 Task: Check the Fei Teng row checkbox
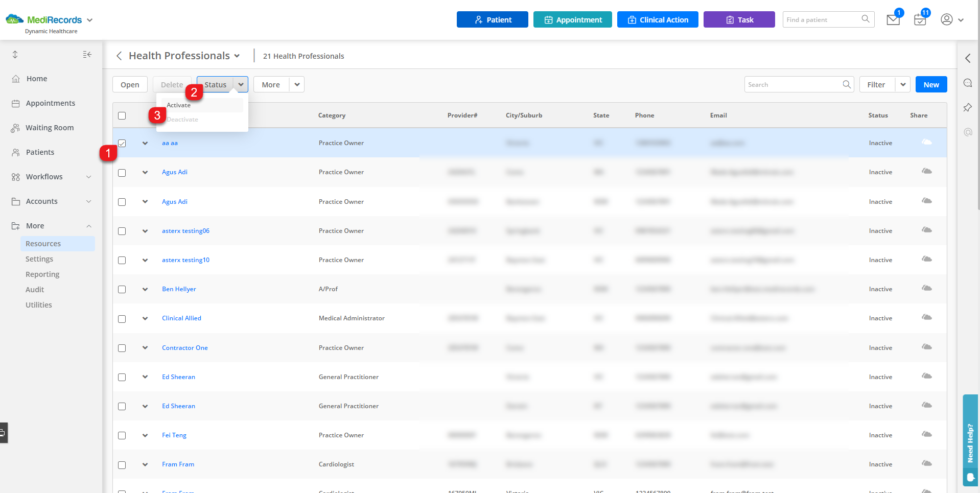122,435
